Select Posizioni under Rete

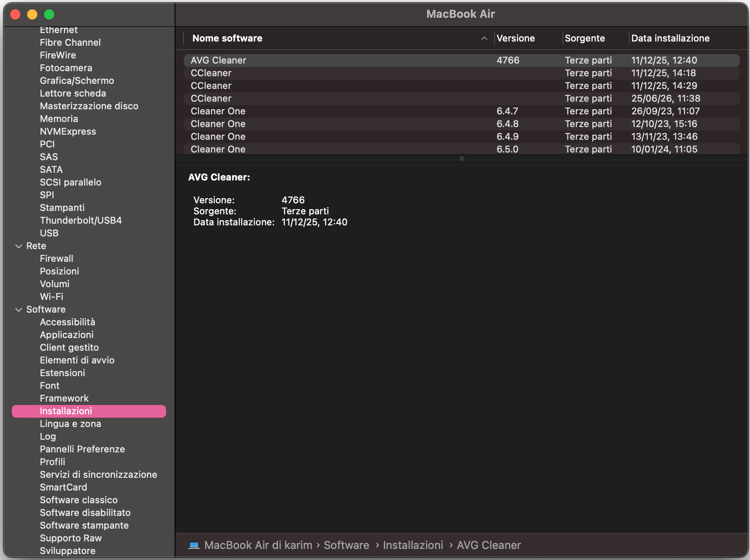pyautogui.click(x=59, y=271)
